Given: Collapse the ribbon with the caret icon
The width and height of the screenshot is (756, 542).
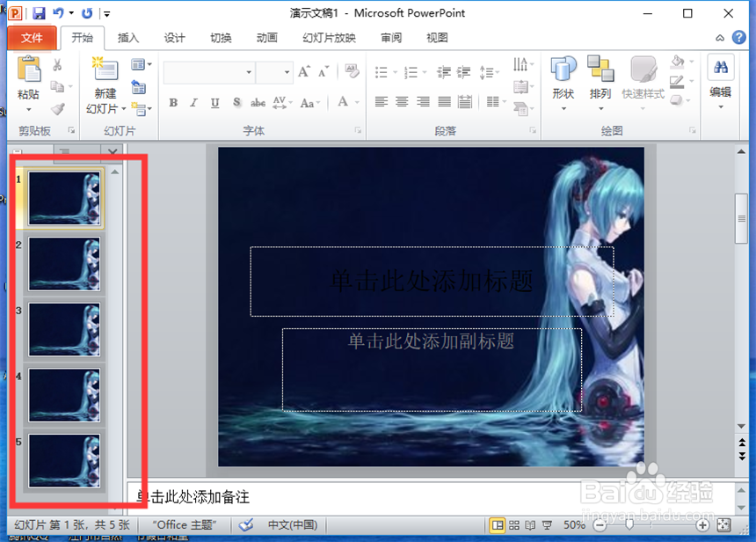Looking at the screenshot, I should pyautogui.click(x=720, y=38).
